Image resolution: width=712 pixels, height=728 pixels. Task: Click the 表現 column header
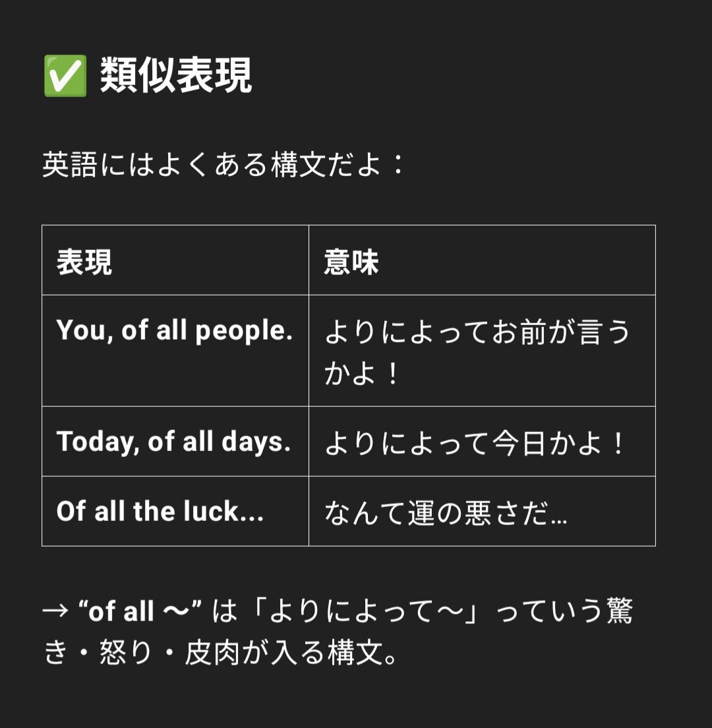click(x=175, y=260)
